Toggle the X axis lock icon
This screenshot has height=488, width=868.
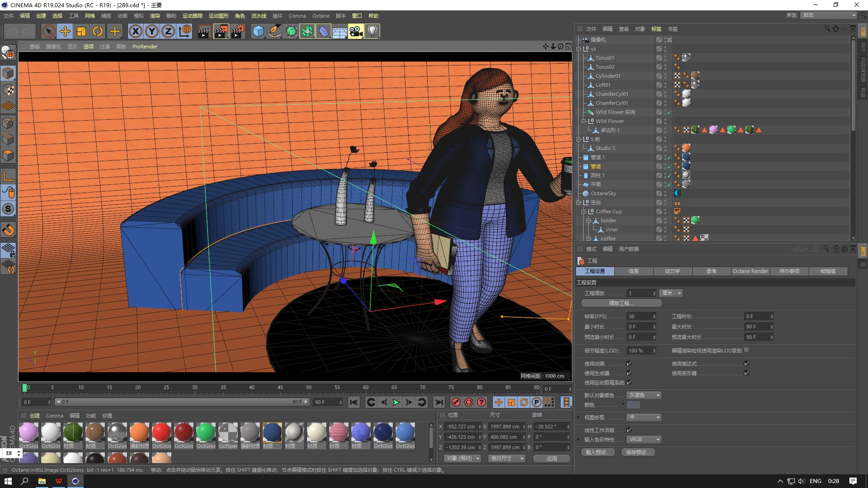click(135, 31)
